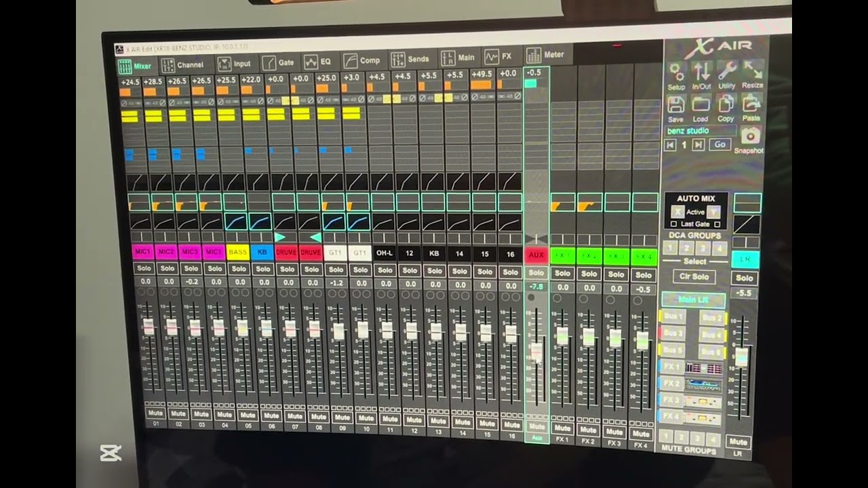
Task: Select DCA group 4
Action: click(x=719, y=249)
